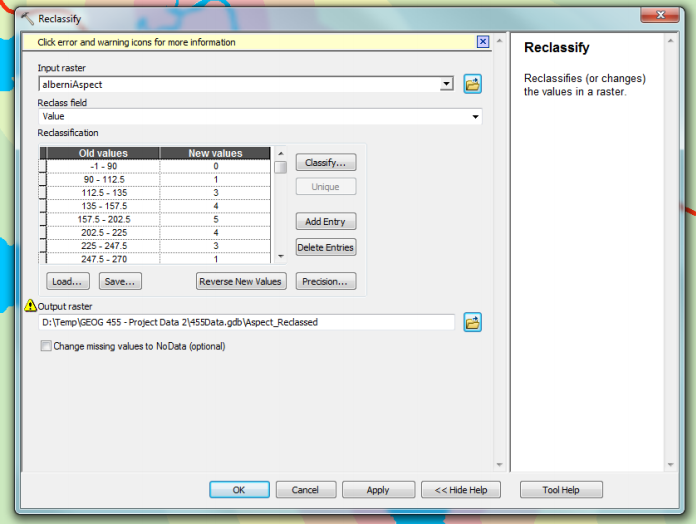The image size is (696, 525).
Task: Click browse folder icon beside Input raster
Action: [473, 85]
